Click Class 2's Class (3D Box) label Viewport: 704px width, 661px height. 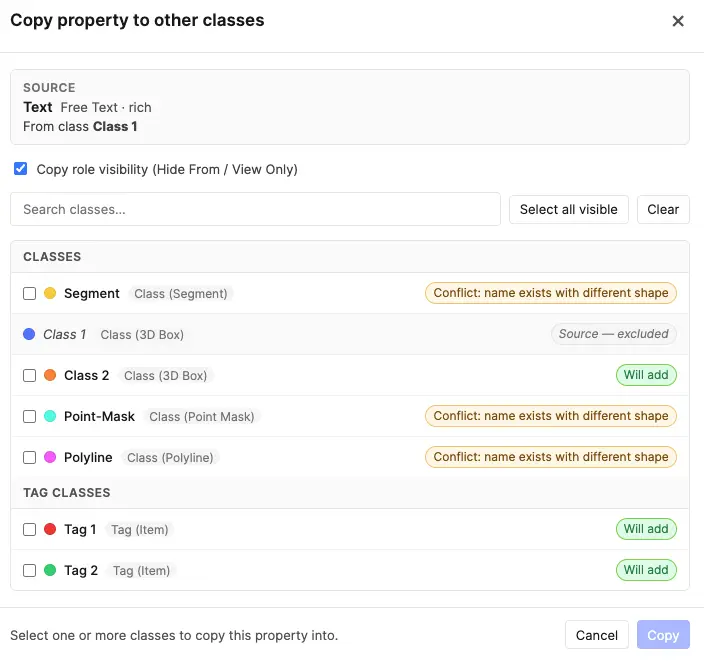165,375
